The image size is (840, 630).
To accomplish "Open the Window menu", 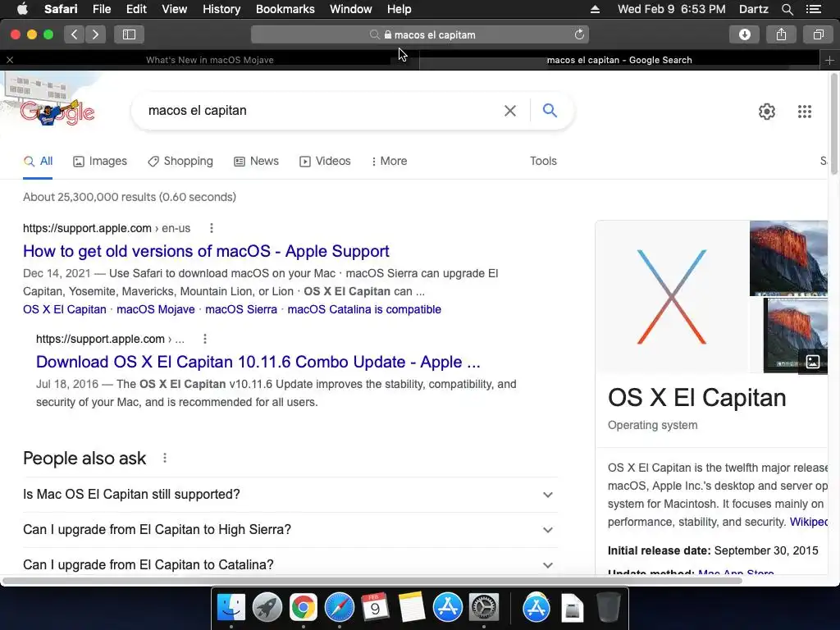I will point(350,9).
